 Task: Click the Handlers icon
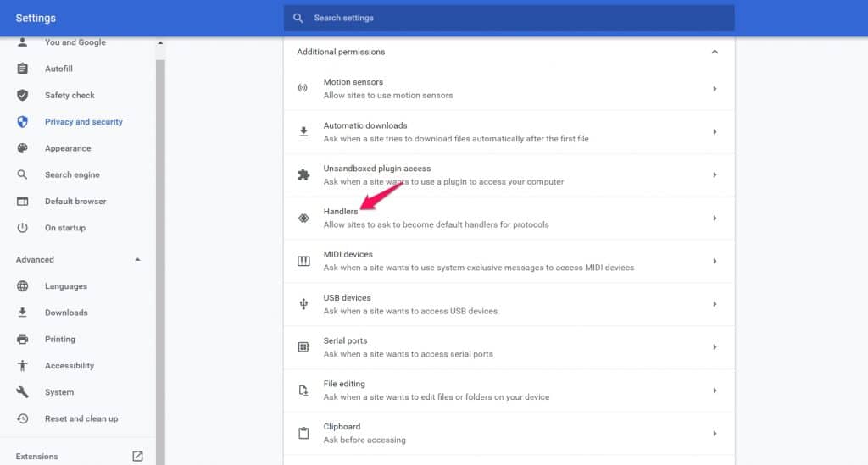[303, 219]
